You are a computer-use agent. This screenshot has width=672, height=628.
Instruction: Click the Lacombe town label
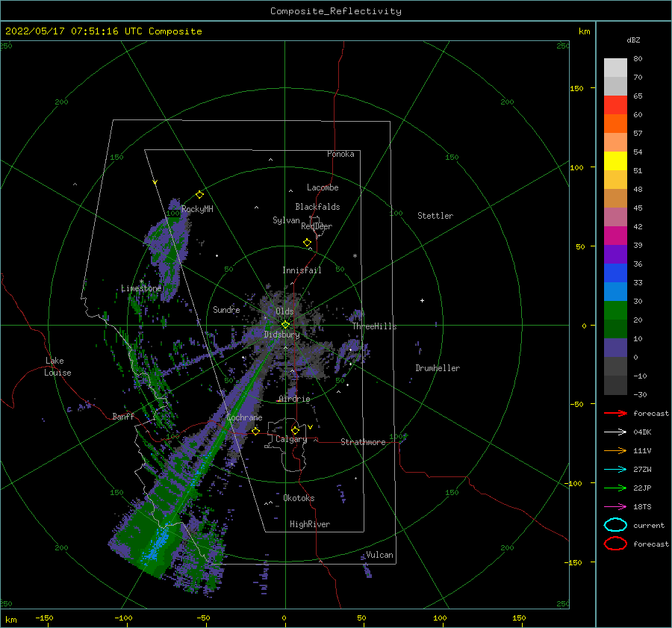tap(323, 187)
